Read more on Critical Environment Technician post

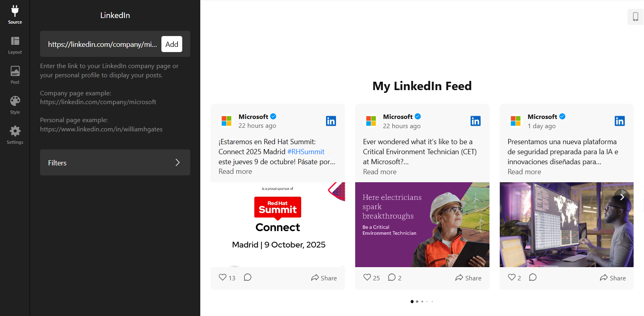[x=380, y=172]
